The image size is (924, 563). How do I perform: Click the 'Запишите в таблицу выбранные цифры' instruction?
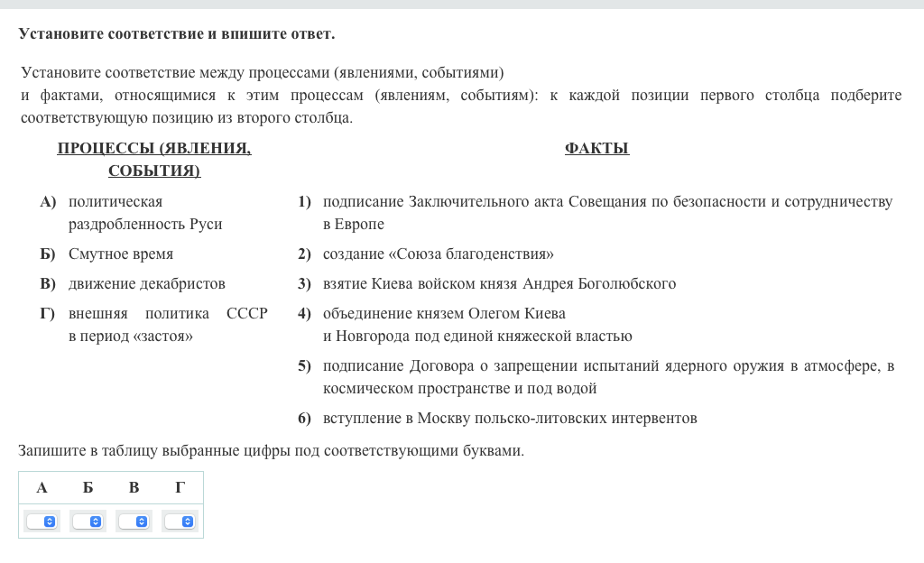pos(271,450)
